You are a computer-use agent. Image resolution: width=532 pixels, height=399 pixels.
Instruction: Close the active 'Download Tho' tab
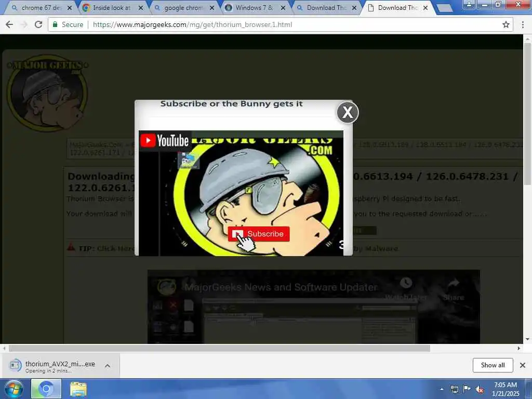tap(425, 7)
